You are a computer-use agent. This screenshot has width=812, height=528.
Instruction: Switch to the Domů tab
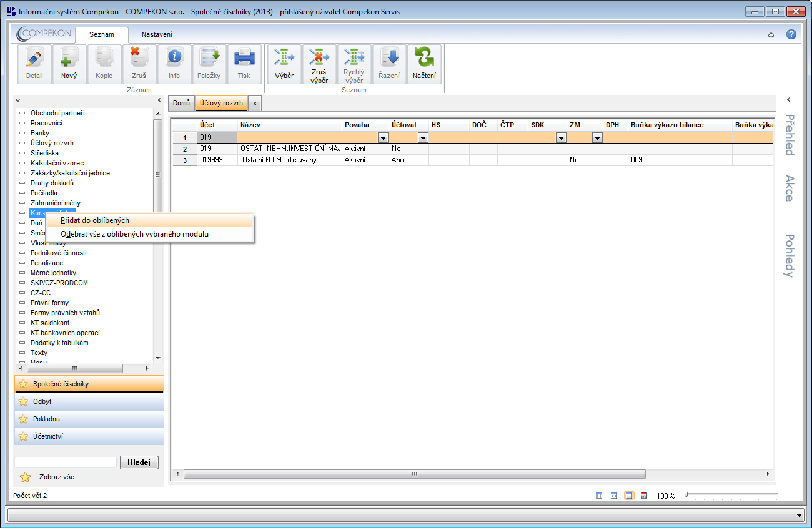[181, 103]
